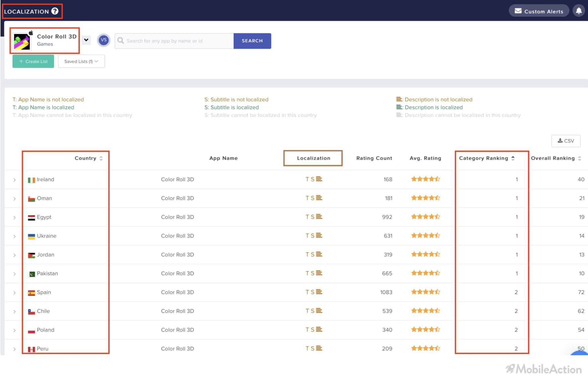Open the Saved Lists (1) dropdown

[x=81, y=61]
